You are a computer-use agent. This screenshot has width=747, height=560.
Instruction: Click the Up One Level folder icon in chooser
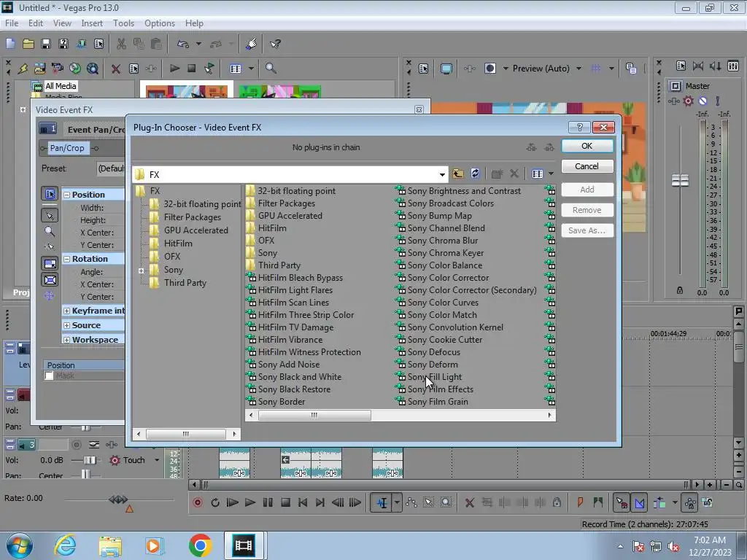click(458, 174)
